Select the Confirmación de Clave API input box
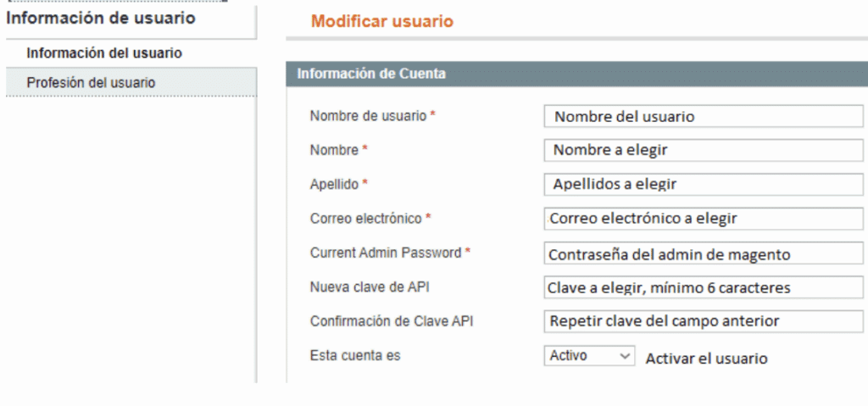Image resolution: width=868 pixels, height=406 pixels. (703, 321)
